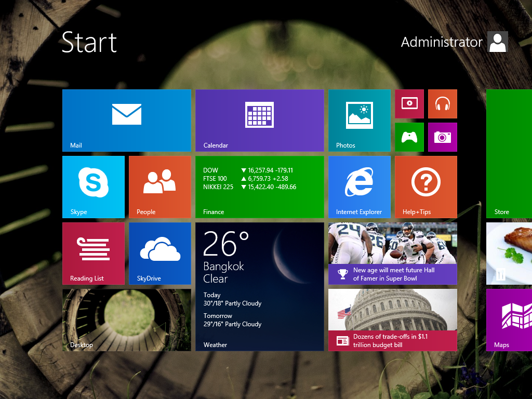This screenshot has height=399, width=532.
Task: Open the SkyDrive cloud tile
Action: coord(160,254)
